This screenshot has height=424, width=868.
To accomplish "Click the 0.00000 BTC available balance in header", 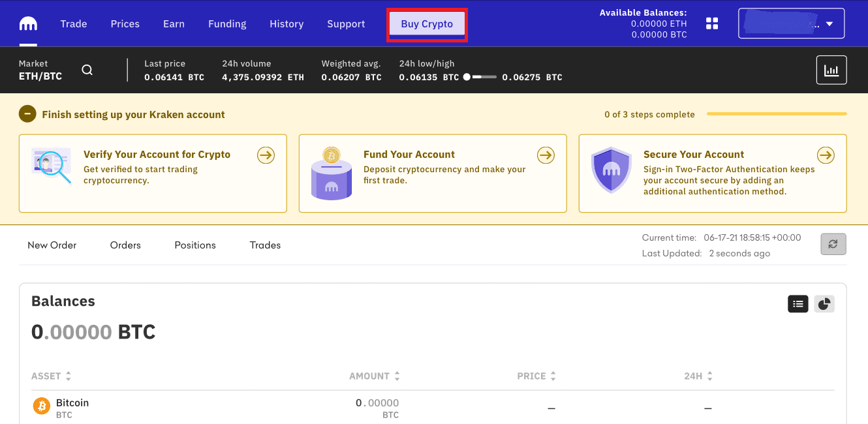I will tap(659, 35).
